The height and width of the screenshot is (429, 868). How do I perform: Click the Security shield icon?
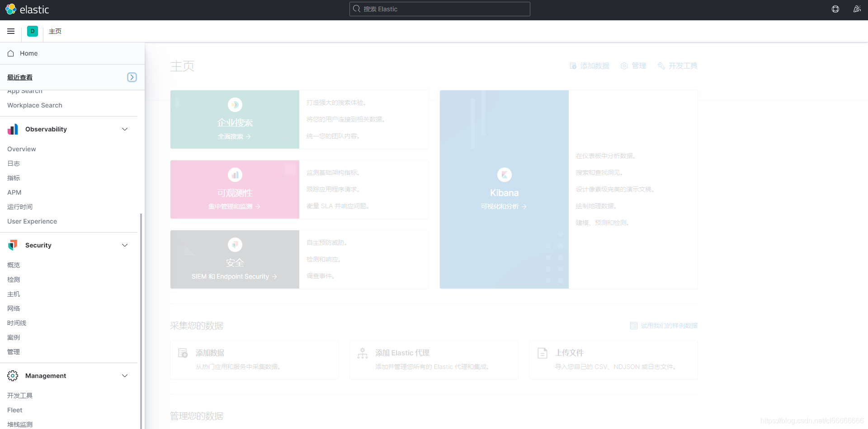(x=13, y=245)
